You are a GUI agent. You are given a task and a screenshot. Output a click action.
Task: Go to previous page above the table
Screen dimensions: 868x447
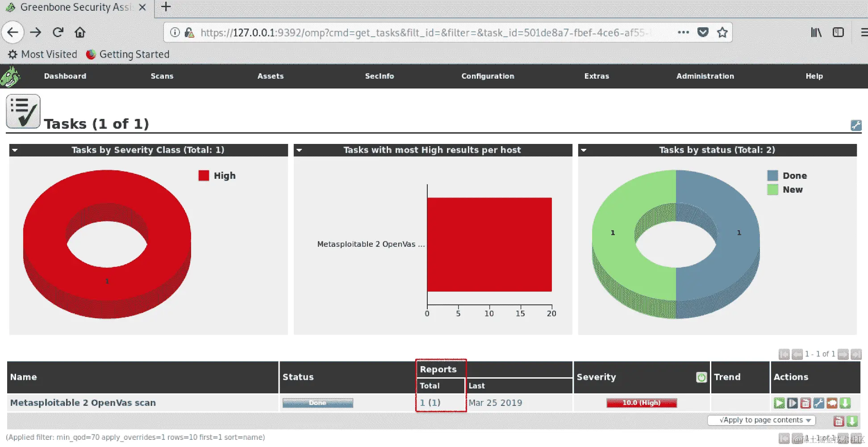(x=797, y=354)
